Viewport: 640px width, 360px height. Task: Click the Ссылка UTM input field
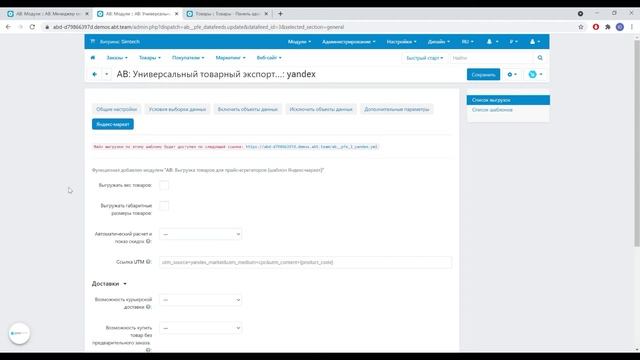click(x=305, y=262)
